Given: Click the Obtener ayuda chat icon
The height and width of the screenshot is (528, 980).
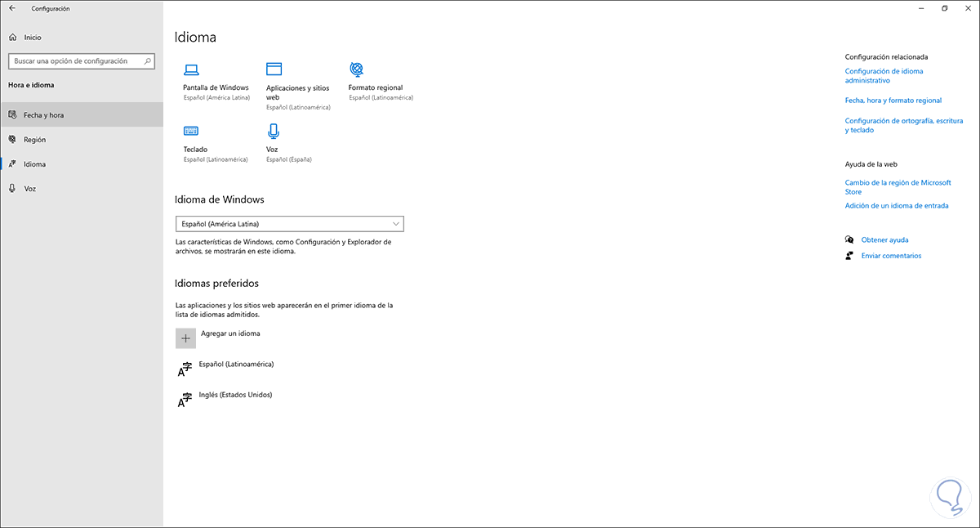Looking at the screenshot, I should click(x=850, y=239).
